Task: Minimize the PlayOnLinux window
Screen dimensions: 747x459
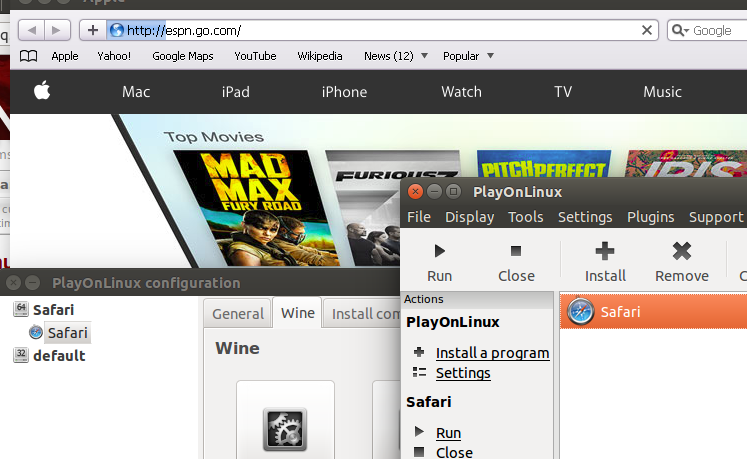Action: (434, 192)
